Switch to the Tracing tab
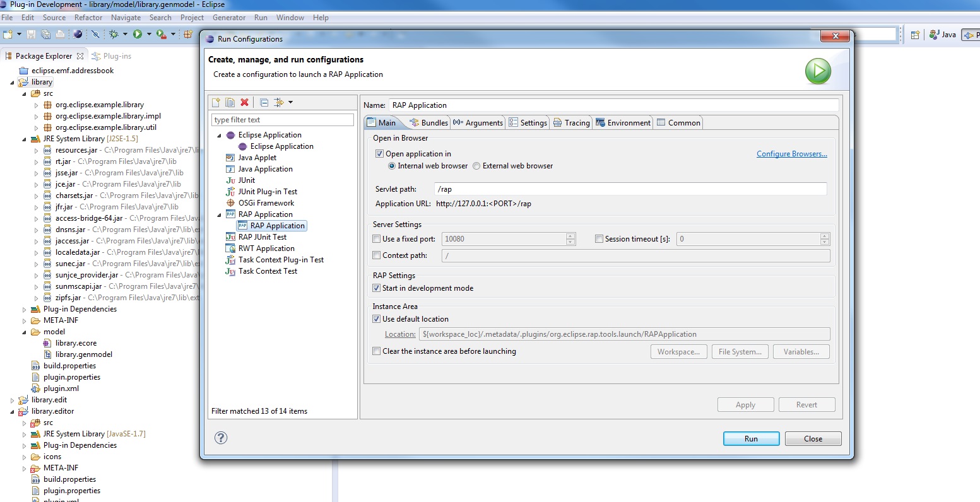 [572, 122]
